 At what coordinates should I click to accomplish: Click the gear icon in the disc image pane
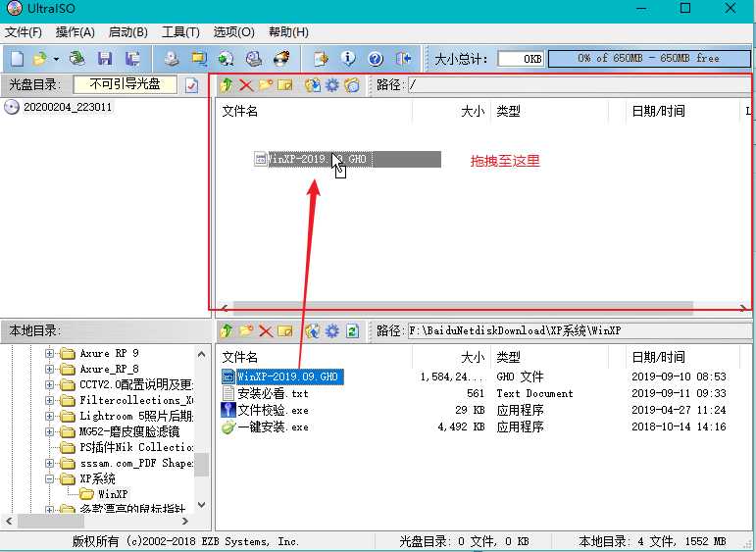(332, 85)
